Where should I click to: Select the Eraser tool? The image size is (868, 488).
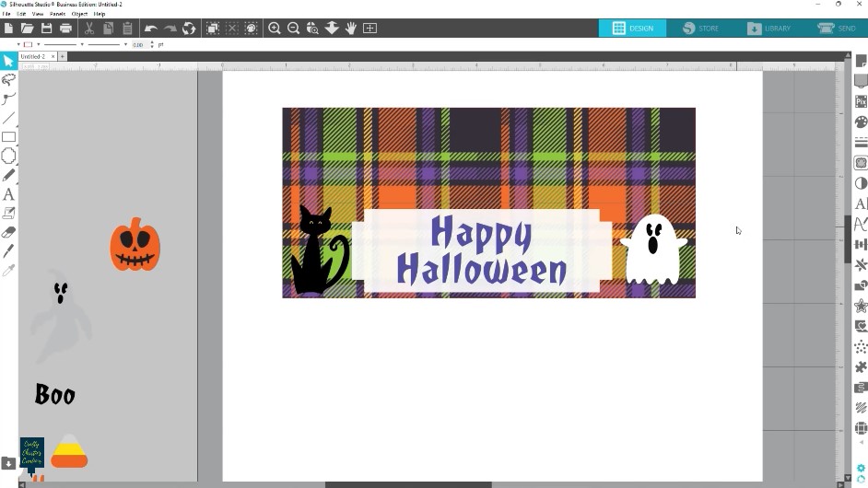[x=8, y=232]
